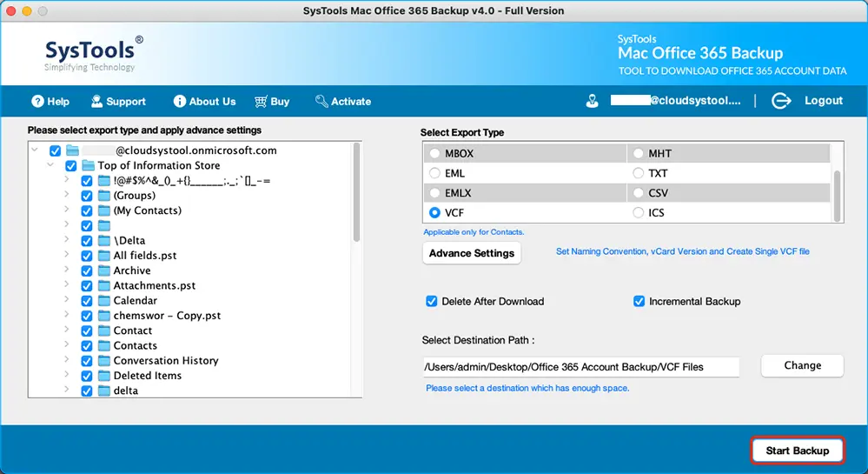
Task: Click the folder tree vertical scrollbar
Action: (x=356, y=192)
